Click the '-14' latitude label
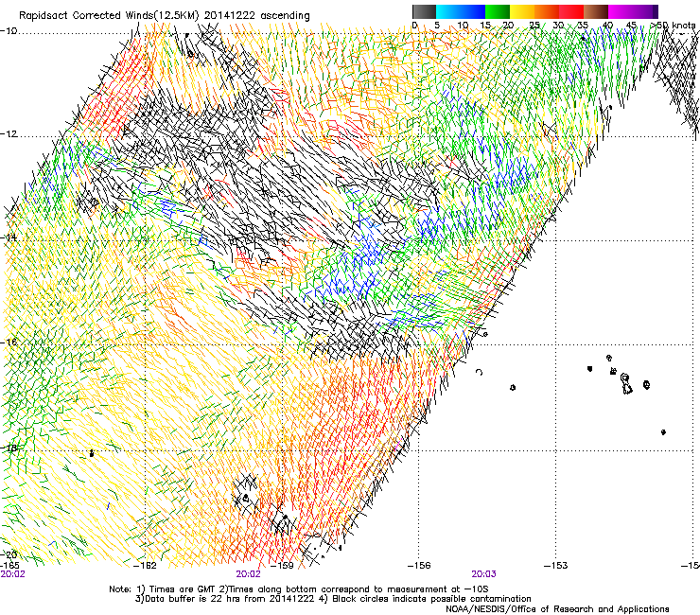The height and width of the screenshot is (615, 700). [x=9, y=237]
